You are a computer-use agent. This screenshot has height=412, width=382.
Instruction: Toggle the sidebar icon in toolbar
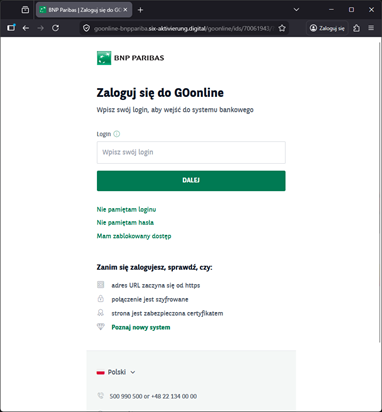pos(11,28)
